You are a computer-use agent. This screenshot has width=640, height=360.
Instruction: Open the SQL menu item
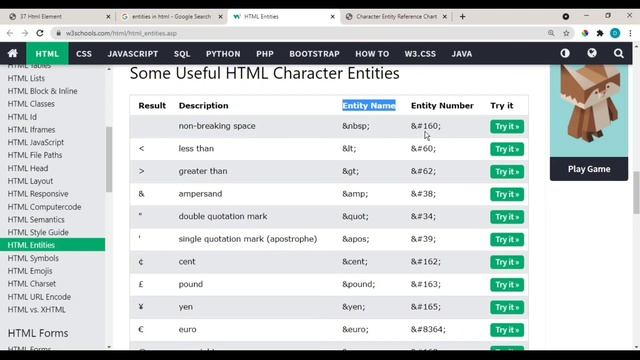coord(182,53)
